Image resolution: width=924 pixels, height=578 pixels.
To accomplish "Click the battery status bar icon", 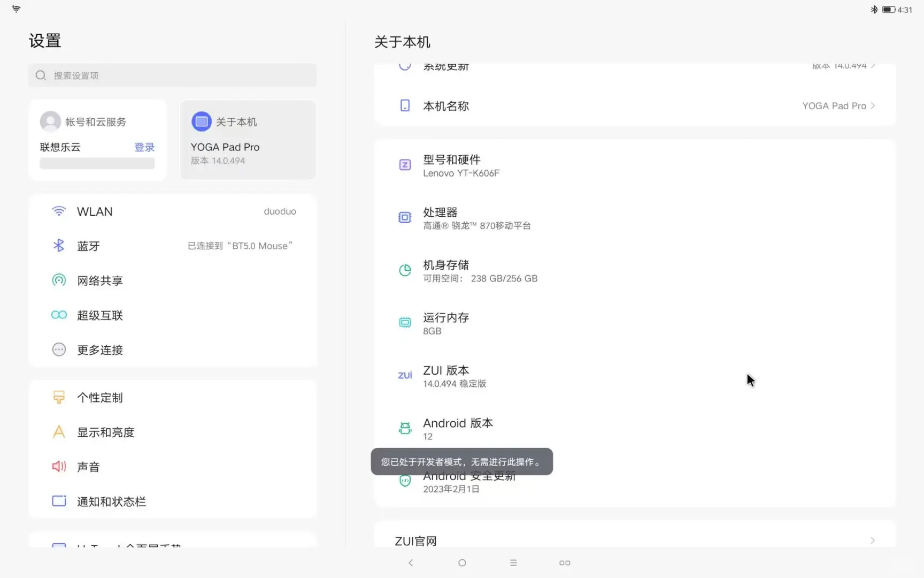I will pyautogui.click(x=889, y=9).
